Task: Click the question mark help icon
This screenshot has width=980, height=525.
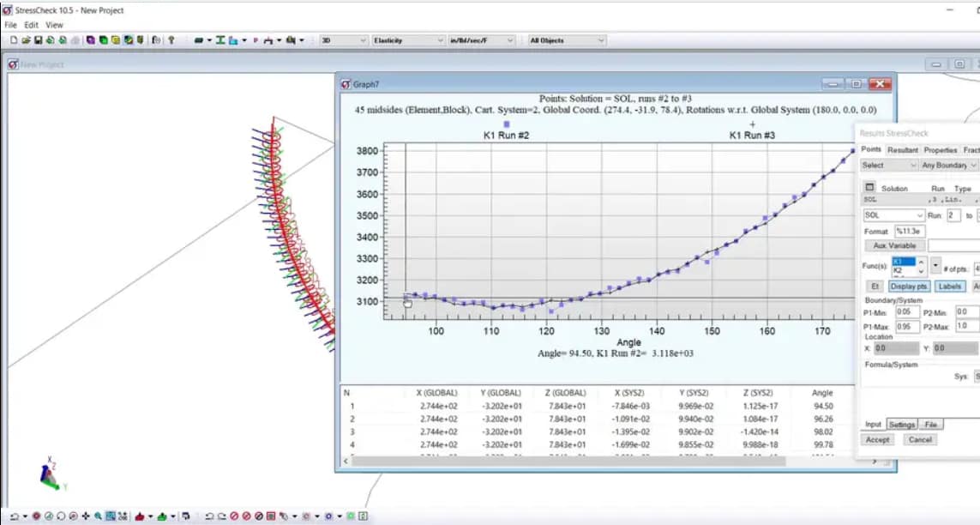Action: pos(171,39)
